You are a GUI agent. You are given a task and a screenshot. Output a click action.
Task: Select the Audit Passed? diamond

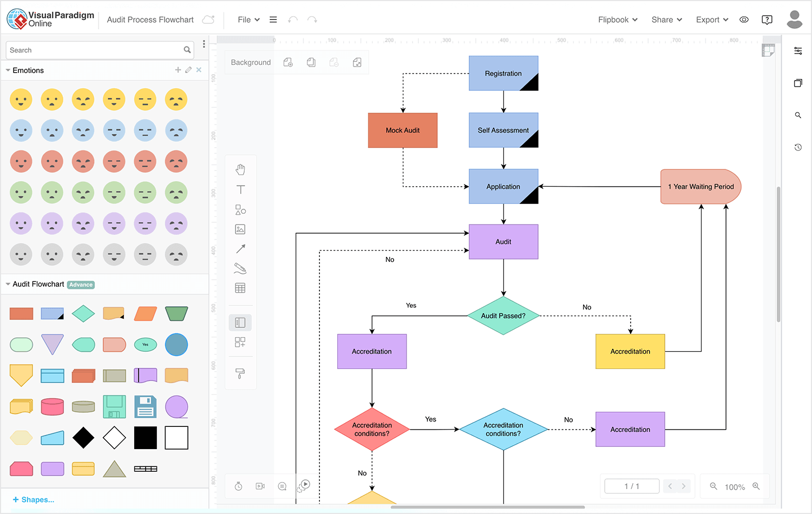click(x=503, y=315)
